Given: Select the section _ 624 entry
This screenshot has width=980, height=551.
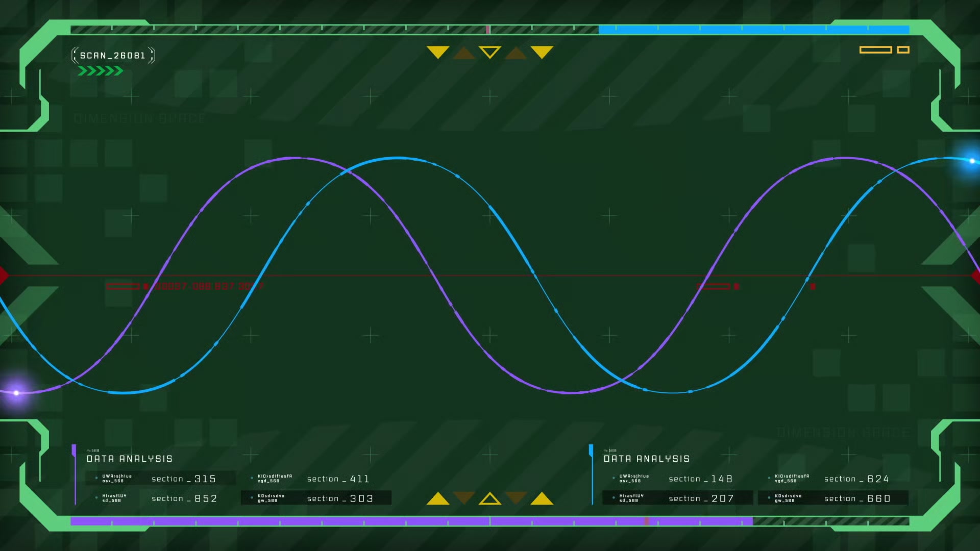Looking at the screenshot, I should (x=856, y=479).
